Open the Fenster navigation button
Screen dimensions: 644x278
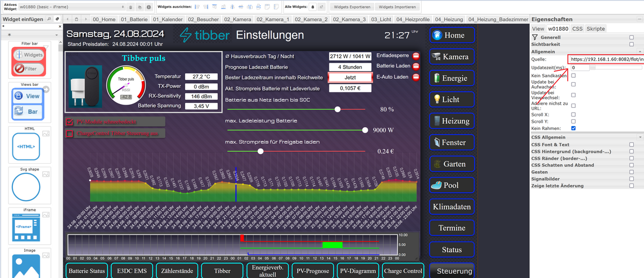pos(451,143)
